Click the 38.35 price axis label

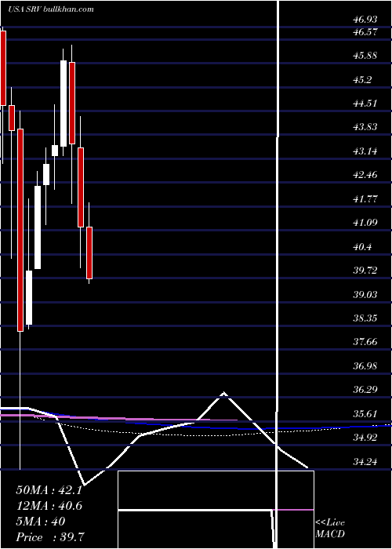[365, 318]
